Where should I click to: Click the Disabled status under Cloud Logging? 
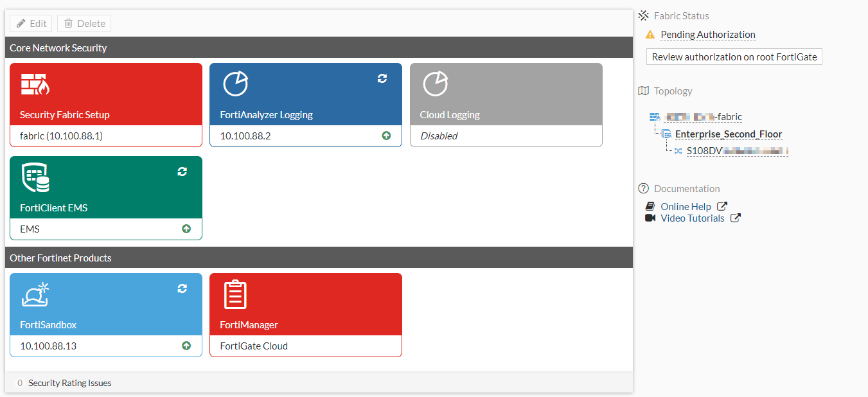click(439, 136)
